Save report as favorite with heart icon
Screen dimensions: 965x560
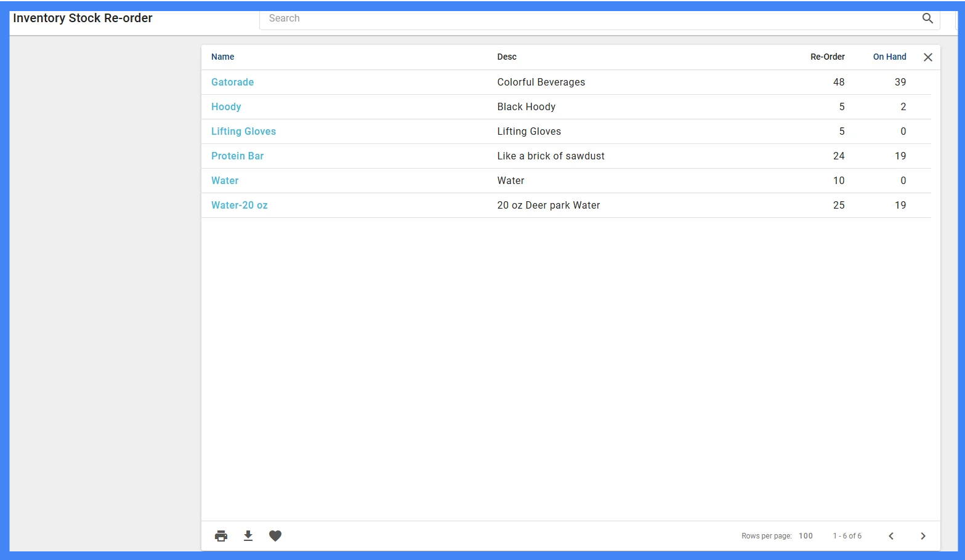[x=275, y=536]
